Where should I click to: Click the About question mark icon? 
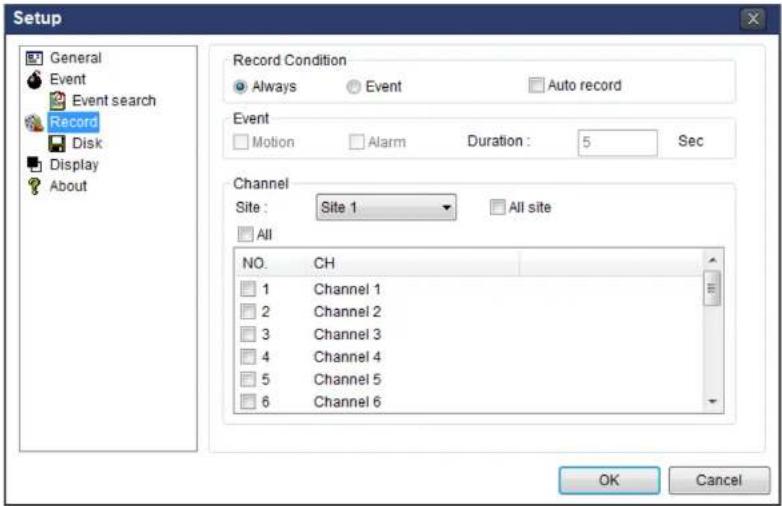[34, 186]
